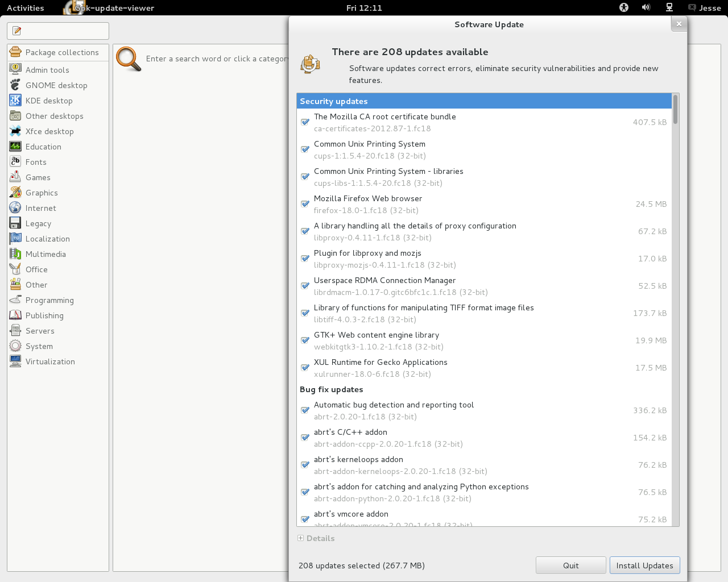Click the updates list vertical scrollbar
This screenshot has height=582, width=728.
point(676,310)
